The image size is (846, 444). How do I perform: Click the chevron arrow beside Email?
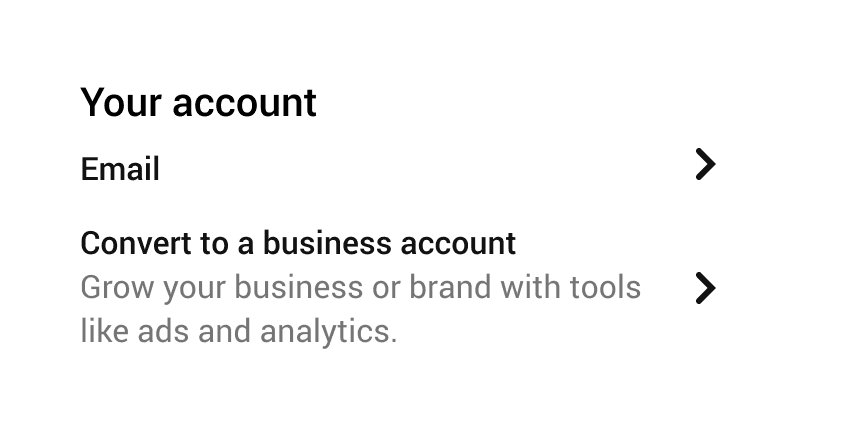(705, 164)
